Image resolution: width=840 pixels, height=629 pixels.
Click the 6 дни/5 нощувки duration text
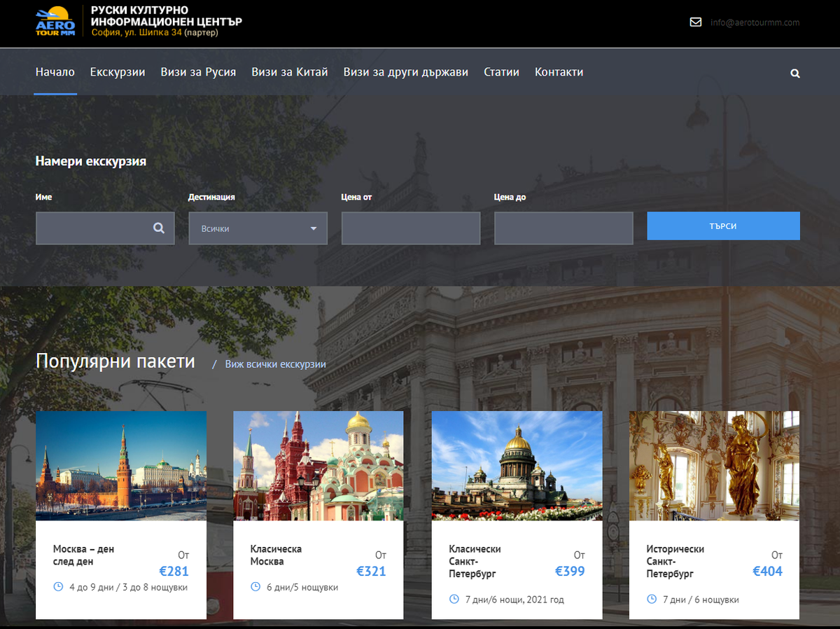click(x=302, y=587)
